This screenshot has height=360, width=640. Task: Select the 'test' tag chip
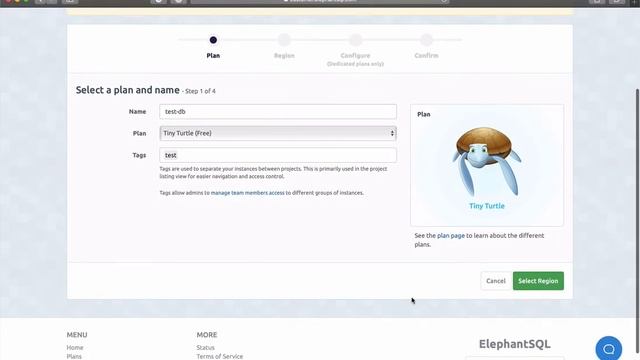coord(171,155)
